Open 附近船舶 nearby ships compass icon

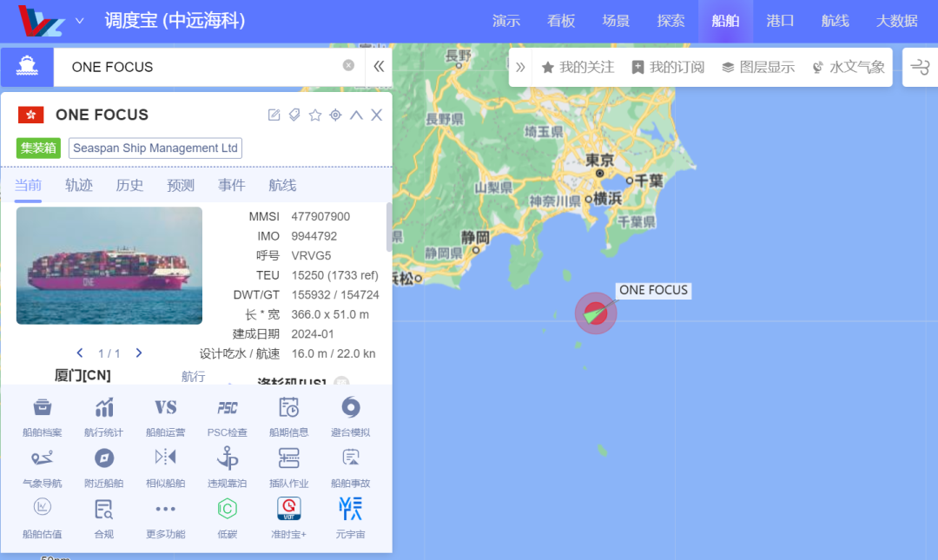pyautogui.click(x=103, y=459)
